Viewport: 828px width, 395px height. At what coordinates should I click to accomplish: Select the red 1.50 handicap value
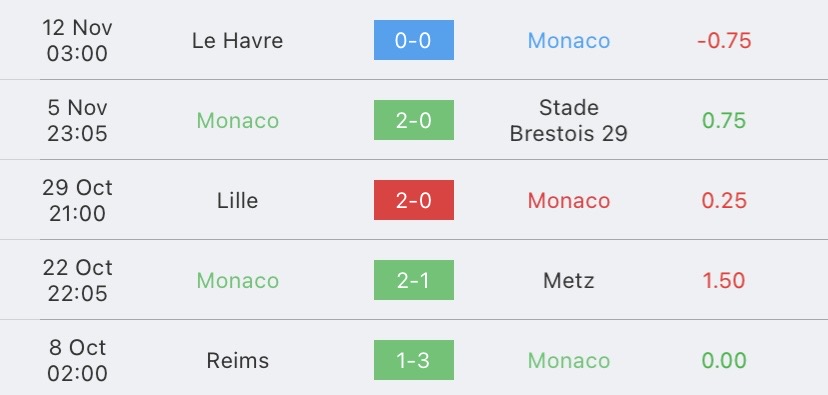pyautogui.click(x=724, y=280)
